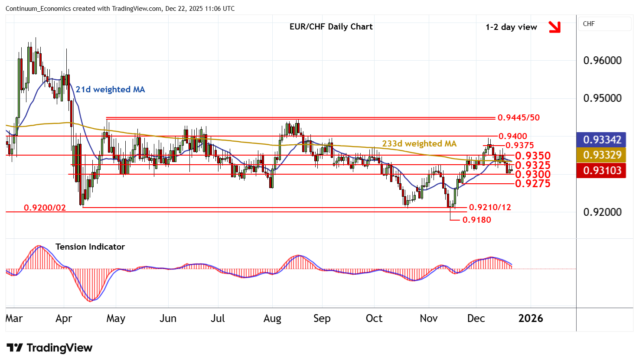This screenshot has height=364, width=639.
Task: Click the 0.9275 support level label
Action: point(532,184)
